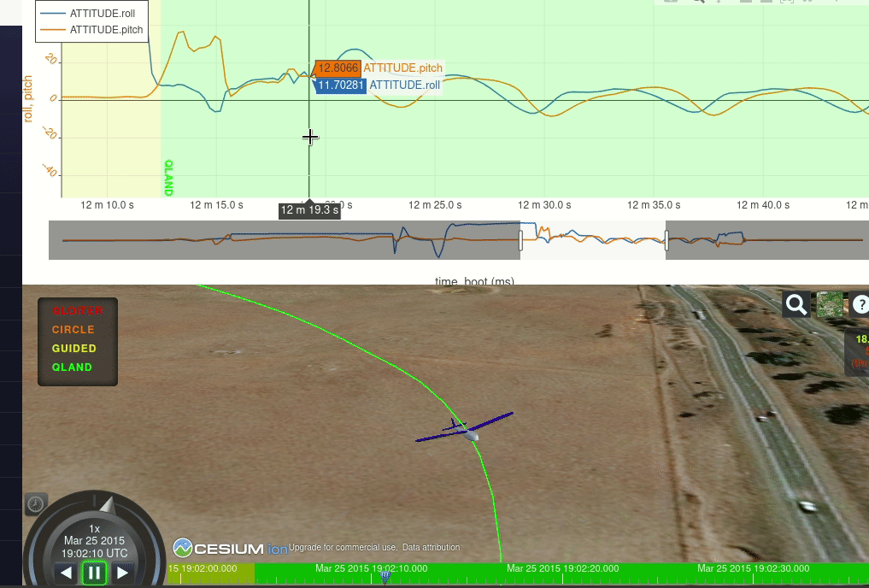
Task: Jump to 19:02:30.000 on the timeline
Action: (753, 568)
